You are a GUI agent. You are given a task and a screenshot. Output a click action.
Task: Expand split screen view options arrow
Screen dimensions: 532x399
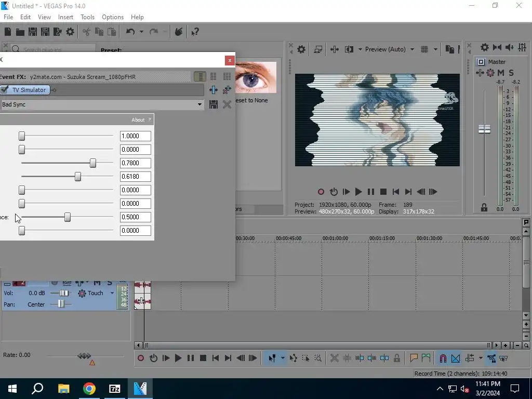pos(360,49)
